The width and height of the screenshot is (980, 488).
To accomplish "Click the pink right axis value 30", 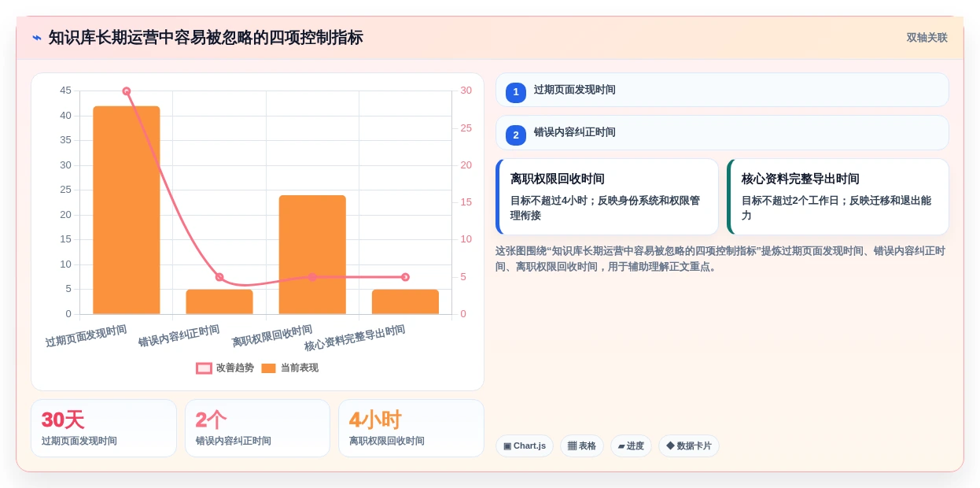I will 466,91.
